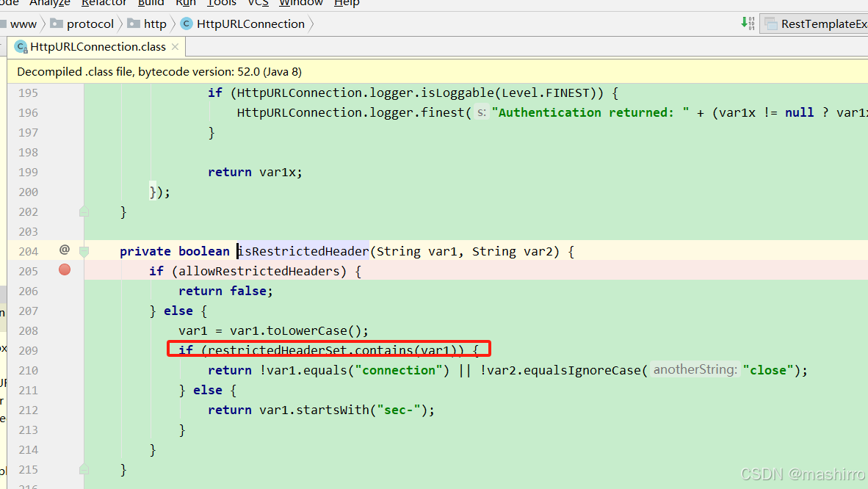Click Level.FINEST on line 195

pyautogui.click(x=546, y=93)
